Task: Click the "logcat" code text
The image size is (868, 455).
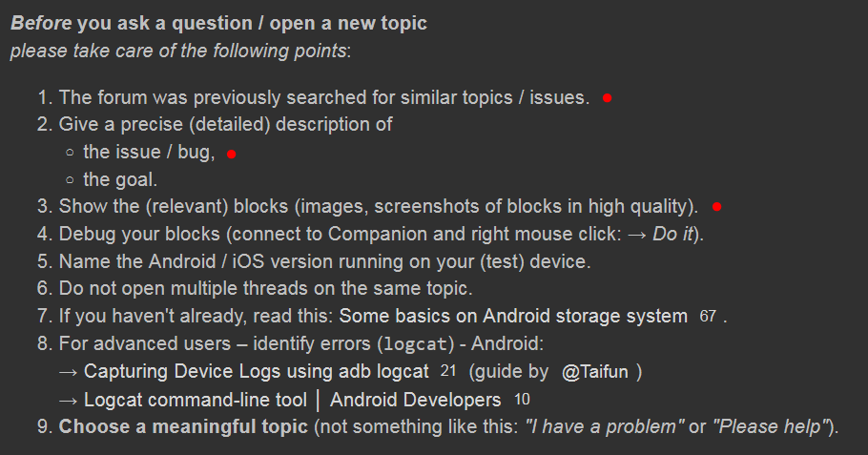Action: [x=417, y=344]
